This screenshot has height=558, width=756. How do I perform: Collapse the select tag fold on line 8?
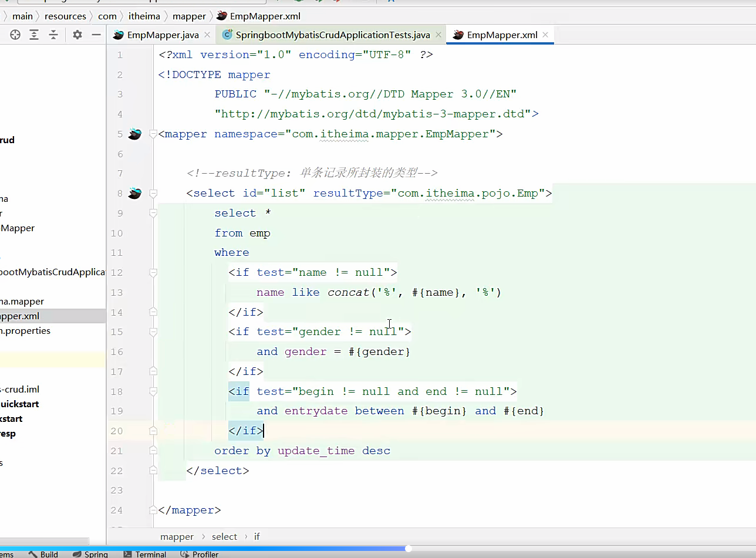153,193
